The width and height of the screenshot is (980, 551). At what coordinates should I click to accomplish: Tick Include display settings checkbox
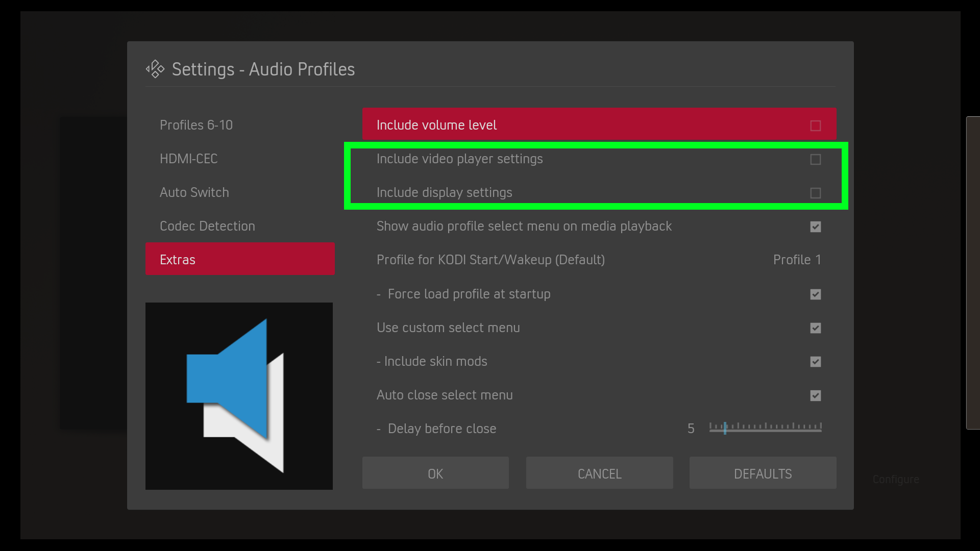click(x=815, y=193)
